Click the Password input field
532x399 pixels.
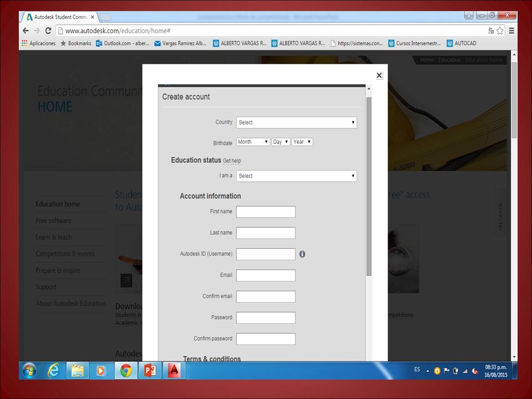(x=265, y=318)
